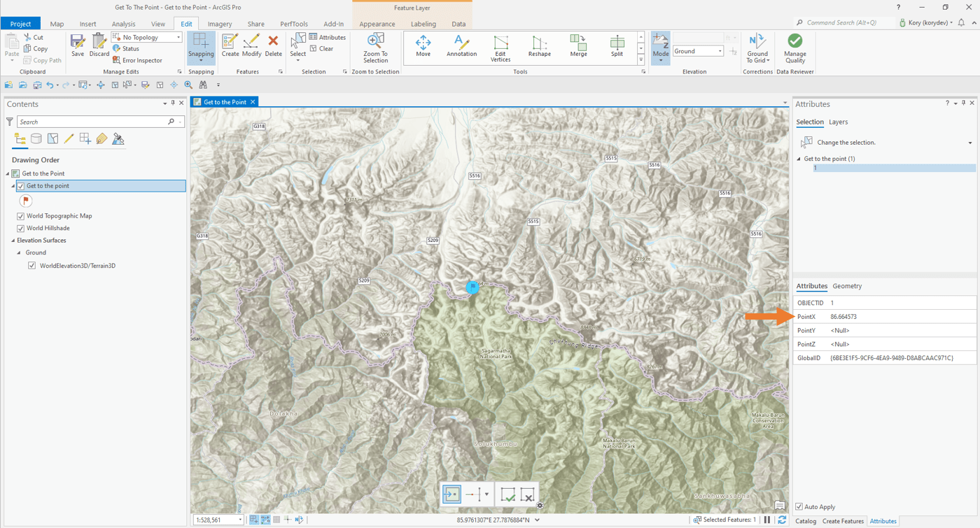This screenshot has width=980, height=528.
Task: Uncheck World Topographic Map layer
Action: pyautogui.click(x=21, y=216)
